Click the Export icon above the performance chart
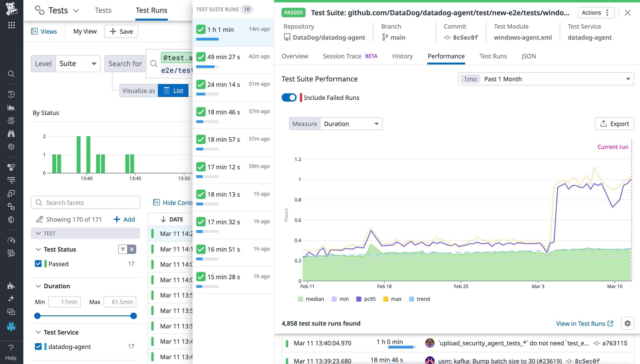 [603, 123]
